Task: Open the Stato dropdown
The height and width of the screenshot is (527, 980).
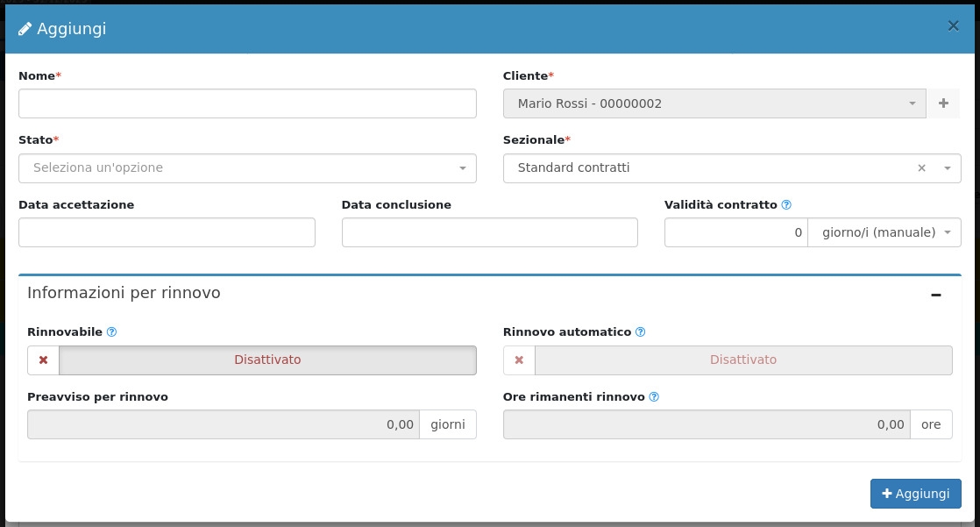Action: pyautogui.click(x=247, y=168)
